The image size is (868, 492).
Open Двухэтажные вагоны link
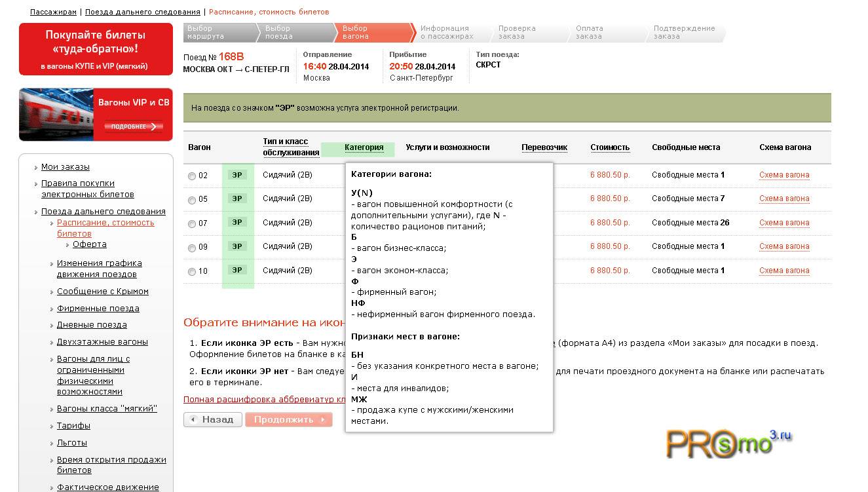102,342
